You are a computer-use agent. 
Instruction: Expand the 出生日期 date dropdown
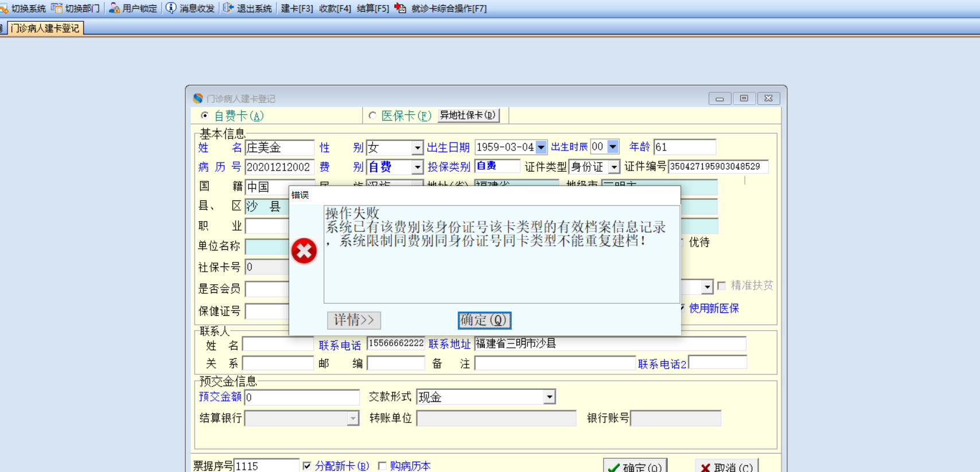click(x=541, y=148)
